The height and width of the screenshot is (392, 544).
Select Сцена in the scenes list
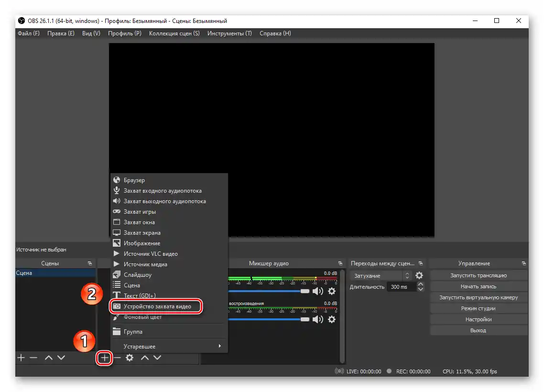(x=55, y=273)
